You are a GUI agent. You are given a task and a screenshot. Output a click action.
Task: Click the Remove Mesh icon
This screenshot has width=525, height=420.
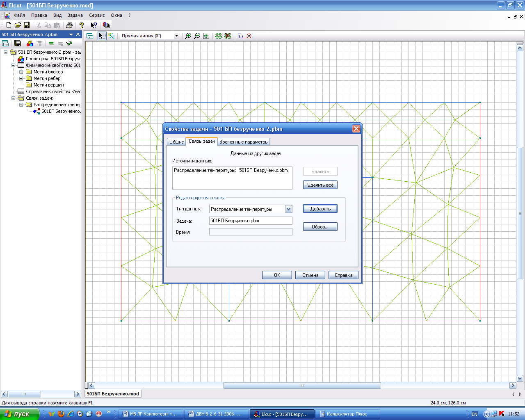[x=228, y=36]
